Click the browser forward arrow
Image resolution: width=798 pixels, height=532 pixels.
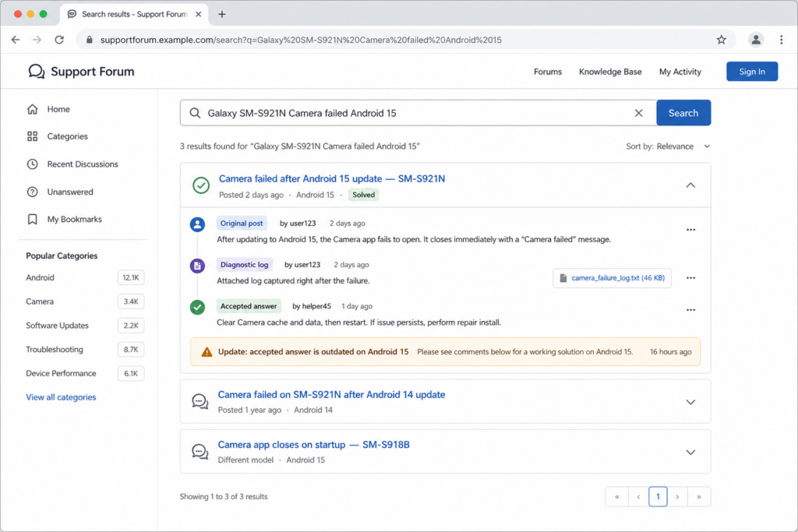point(37,40)
